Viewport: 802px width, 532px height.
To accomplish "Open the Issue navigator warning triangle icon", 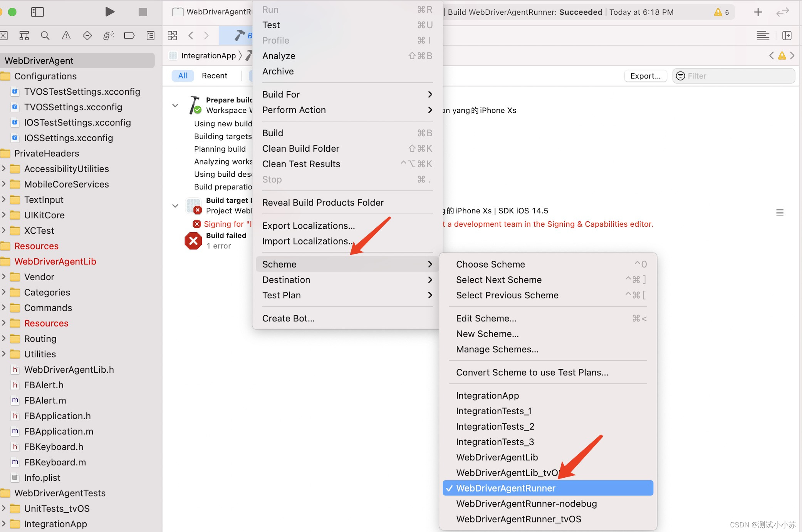I will point(66,36).
